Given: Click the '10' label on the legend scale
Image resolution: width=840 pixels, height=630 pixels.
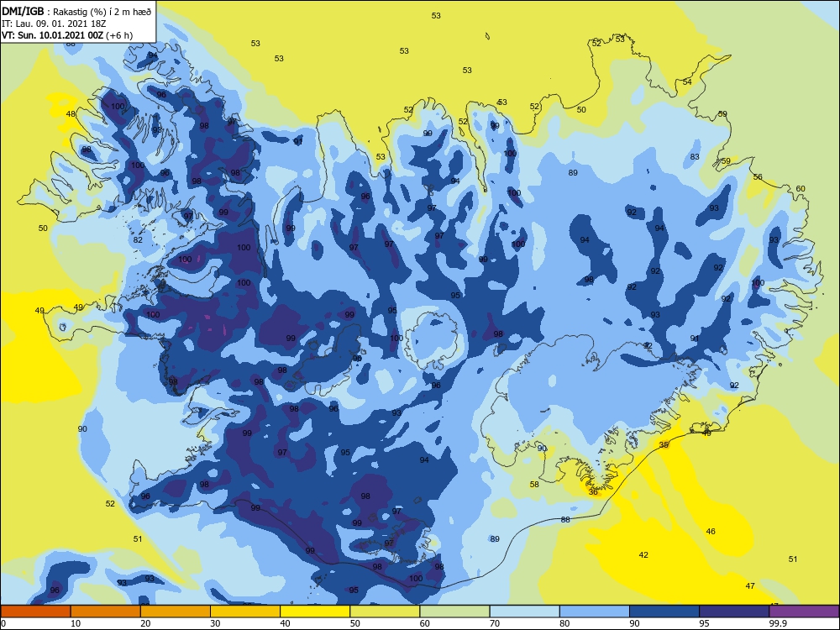Looking at the screenshot, I should 76,623.
